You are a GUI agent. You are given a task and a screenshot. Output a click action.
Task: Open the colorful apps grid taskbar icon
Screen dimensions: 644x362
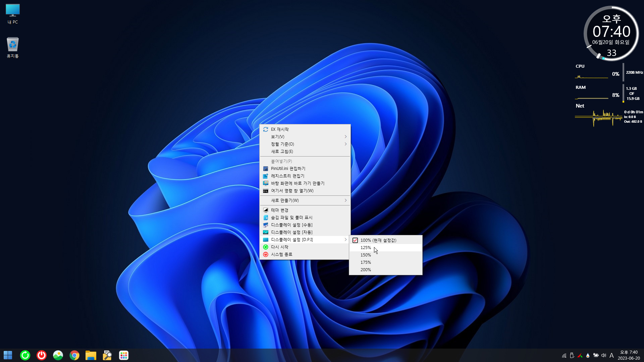coord(124,355)
